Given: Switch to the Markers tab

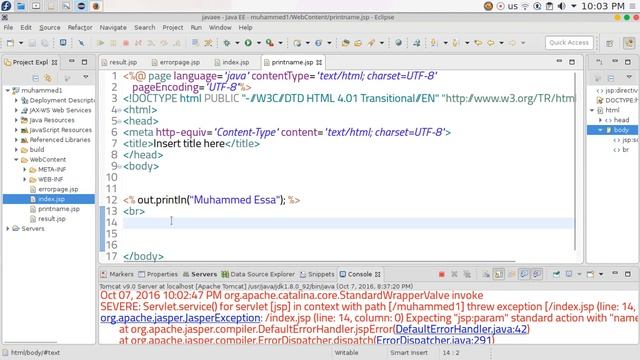Looking at the screenshot, I should pyautogui.click(x=117, y=274).
